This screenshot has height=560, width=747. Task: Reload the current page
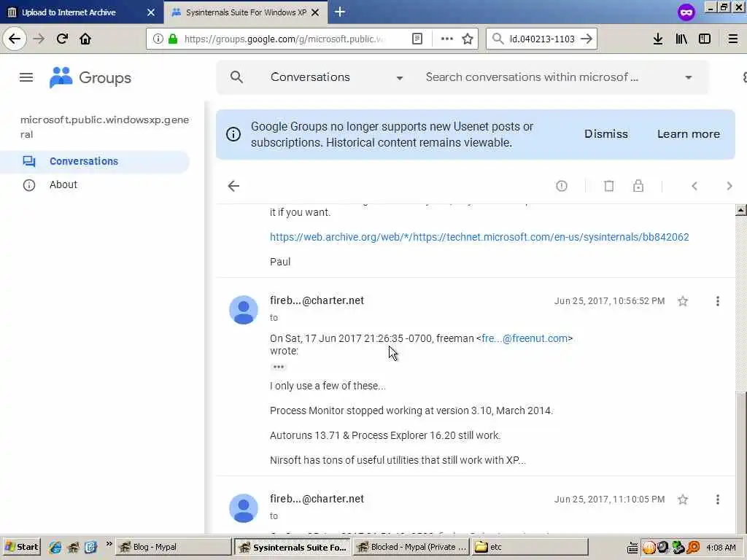pyautogui.click(x=62, y=39)
